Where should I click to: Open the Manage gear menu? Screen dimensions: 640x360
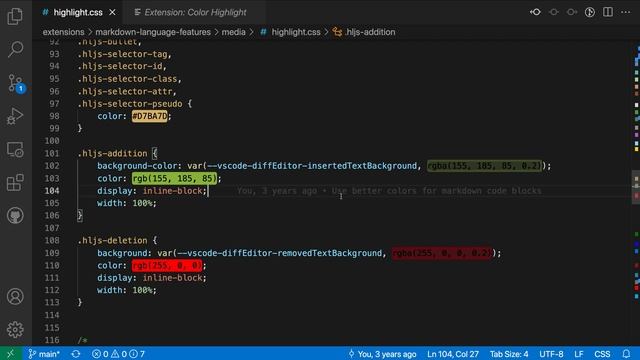tap(15, 329)
